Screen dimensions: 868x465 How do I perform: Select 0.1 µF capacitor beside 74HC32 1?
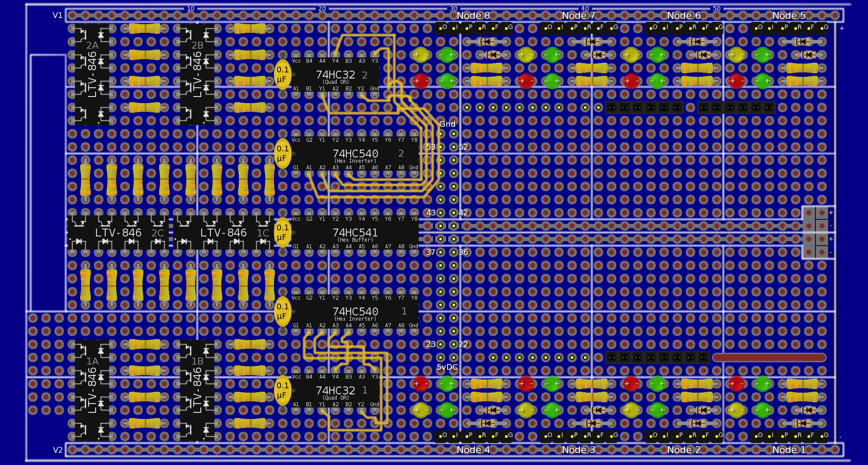pos(283,390)
